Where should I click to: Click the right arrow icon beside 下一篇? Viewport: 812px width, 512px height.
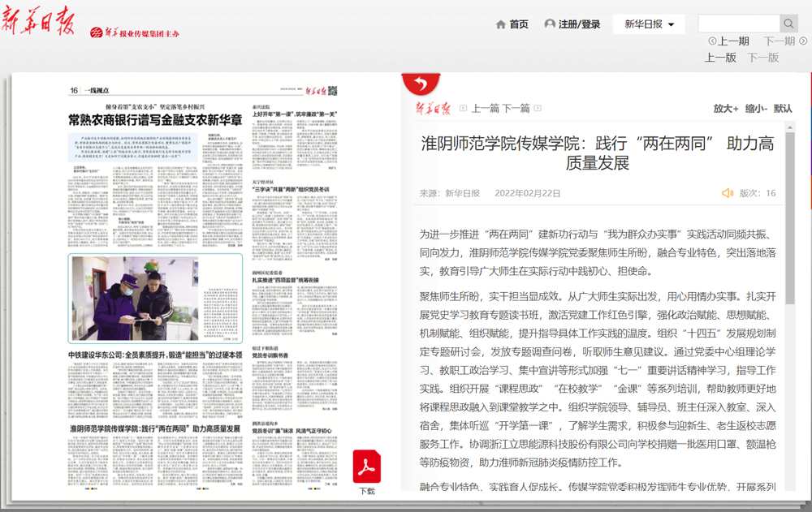(x=538, y=108)
